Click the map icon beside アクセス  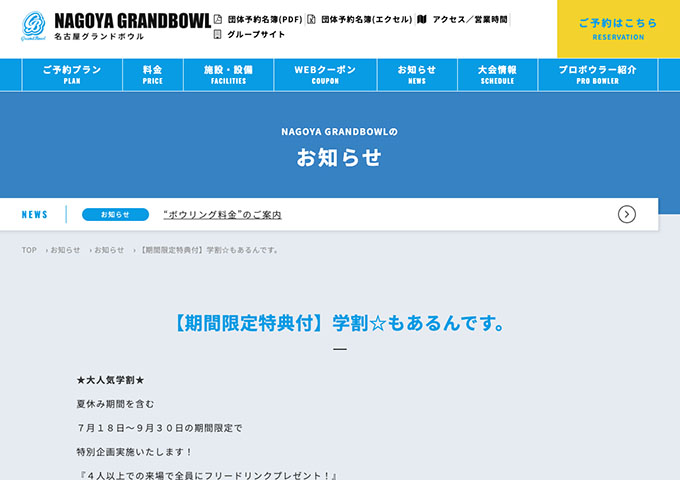[422, 19]
